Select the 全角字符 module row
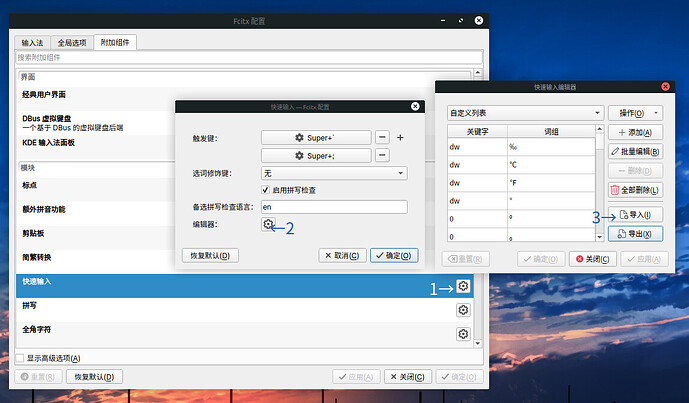The width and height of the screenshot is (689, 403). pos(244,334)
